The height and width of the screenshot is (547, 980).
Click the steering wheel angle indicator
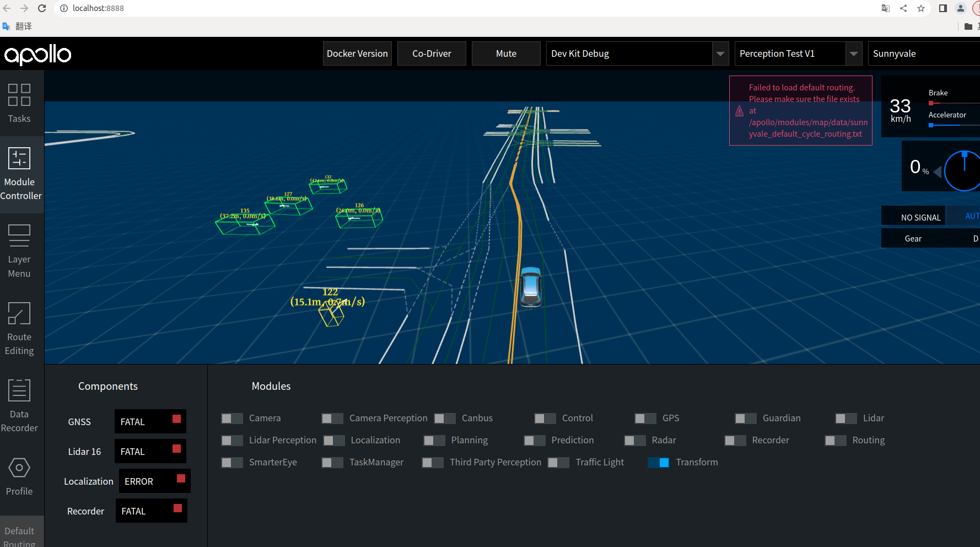click(x=963, y=171)
